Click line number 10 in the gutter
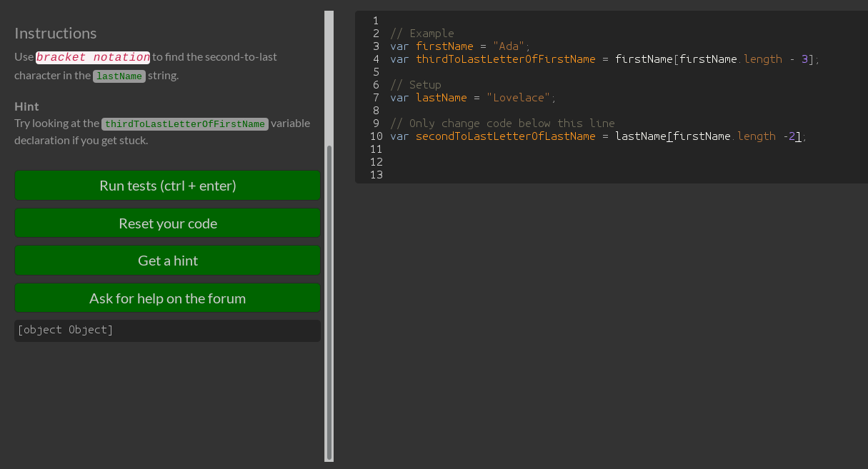868x469 pixels. [376, 136]
